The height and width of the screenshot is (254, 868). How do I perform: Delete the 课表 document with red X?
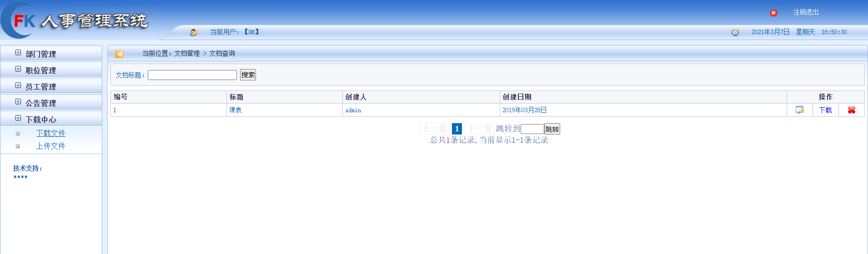tap(851, 110)
